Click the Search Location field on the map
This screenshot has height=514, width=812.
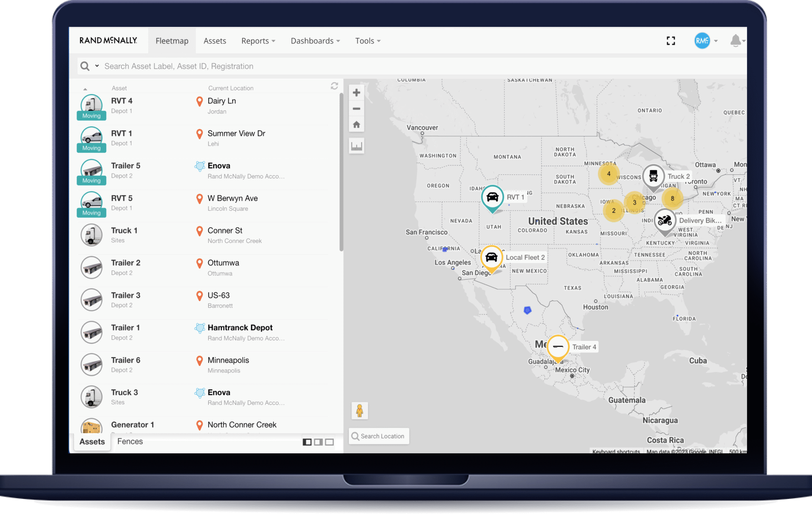tap(379, 436)
